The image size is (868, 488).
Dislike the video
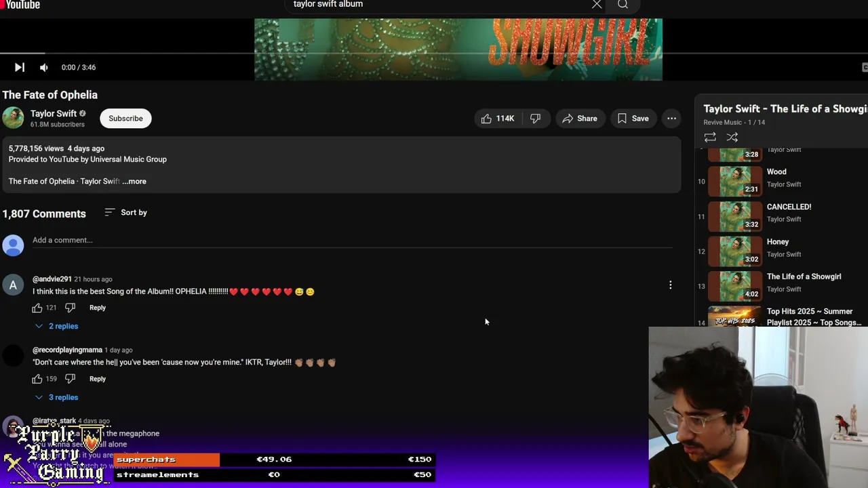(536, 119)
